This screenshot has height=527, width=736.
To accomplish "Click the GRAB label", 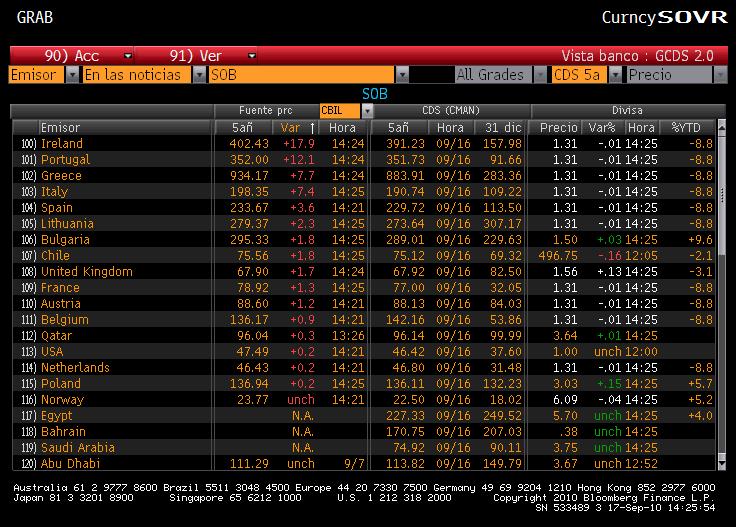I will pos(35,17).
